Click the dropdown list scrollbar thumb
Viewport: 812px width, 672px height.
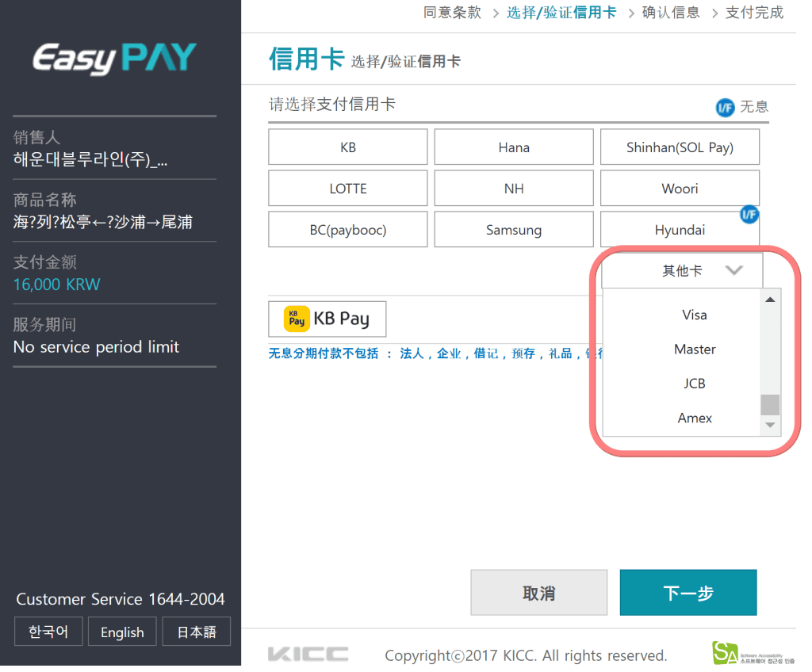770,405
